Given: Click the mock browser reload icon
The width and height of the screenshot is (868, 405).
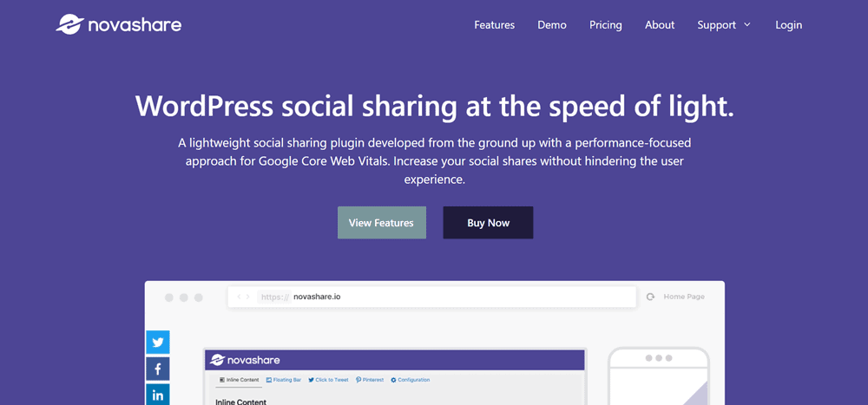Looking at the screenshot, I should tap(650, 297).
